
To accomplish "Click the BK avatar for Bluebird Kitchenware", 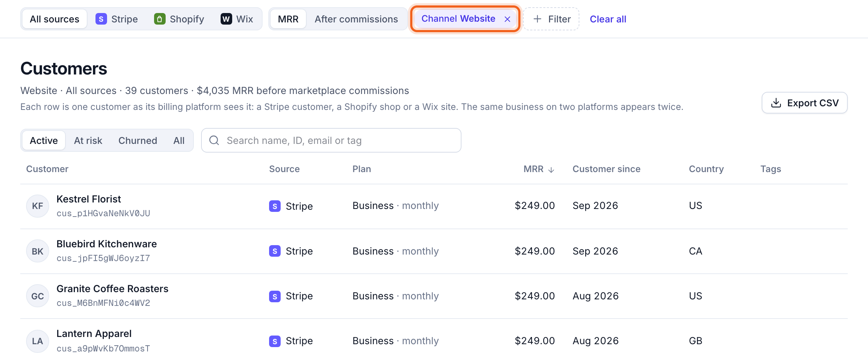I will pos(38,251).
